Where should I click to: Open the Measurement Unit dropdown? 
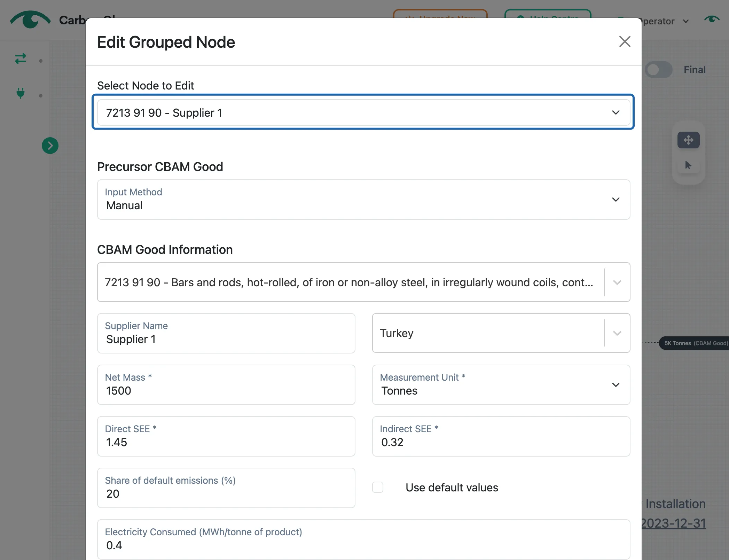pos(501,385)
